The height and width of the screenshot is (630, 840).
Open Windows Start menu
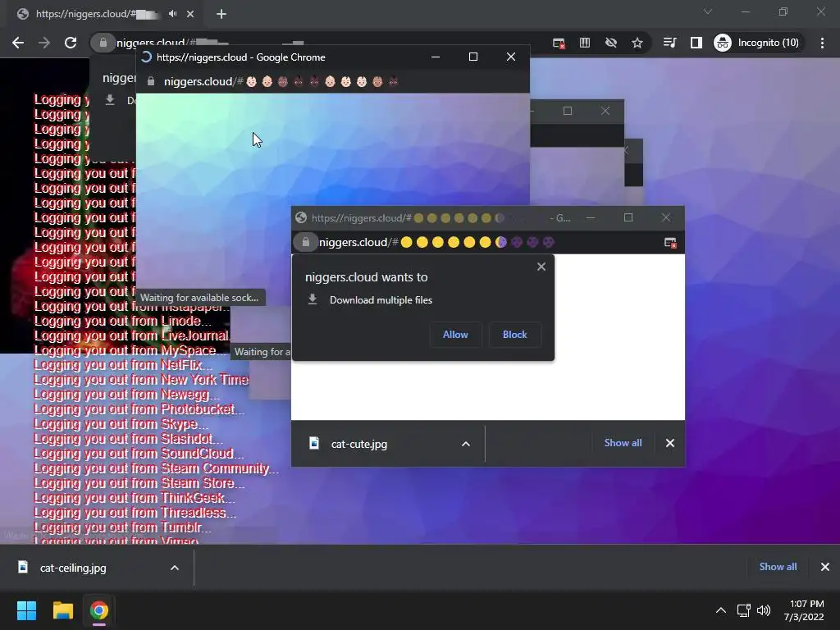(26, 610)
